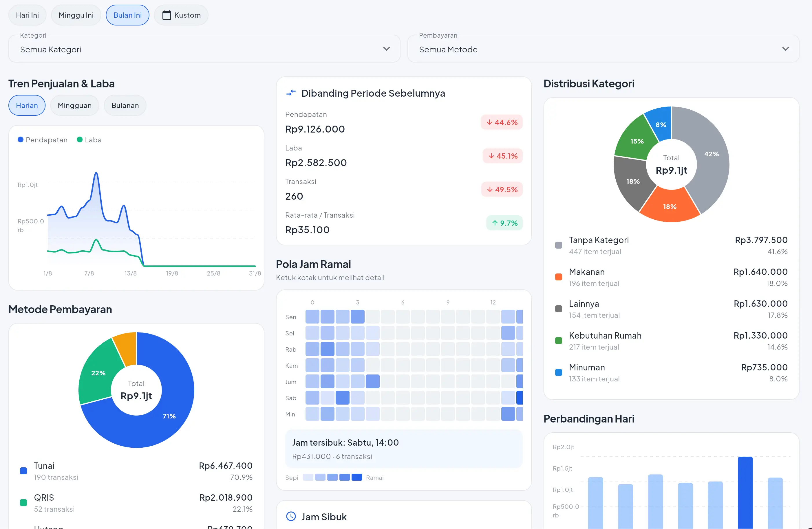Click the Pendapatan value Rp9.126.000

coord(315,129)
